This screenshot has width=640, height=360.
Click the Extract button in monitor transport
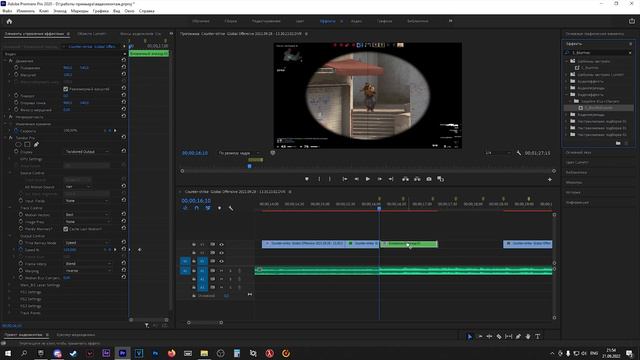coord(417,179)
